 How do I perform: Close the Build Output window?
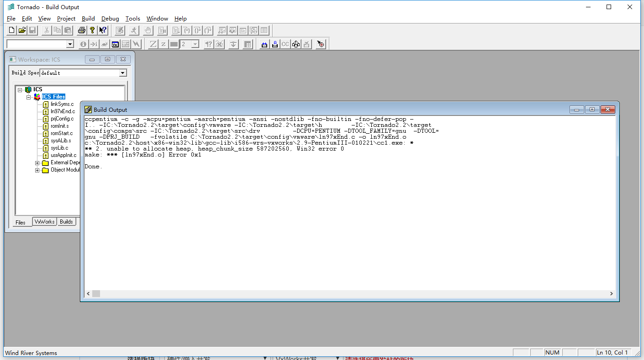[x=607, y=110]
